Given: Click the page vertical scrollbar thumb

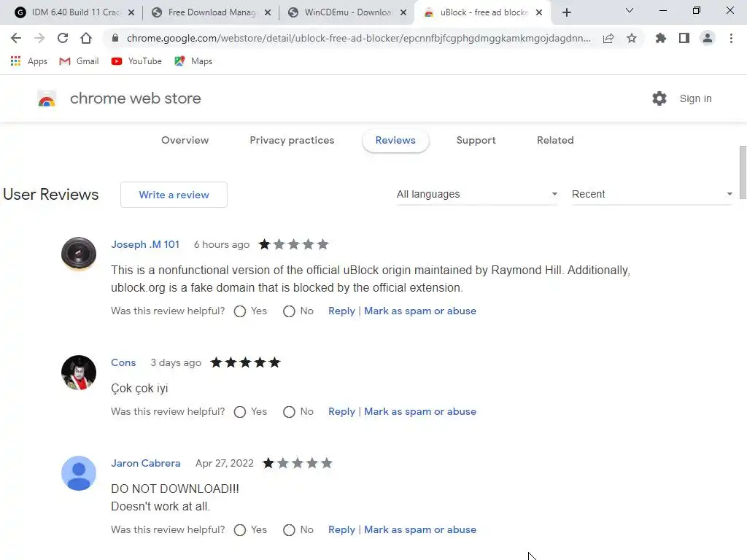Looking at the screenshot, I should click(x=743, y=172).
